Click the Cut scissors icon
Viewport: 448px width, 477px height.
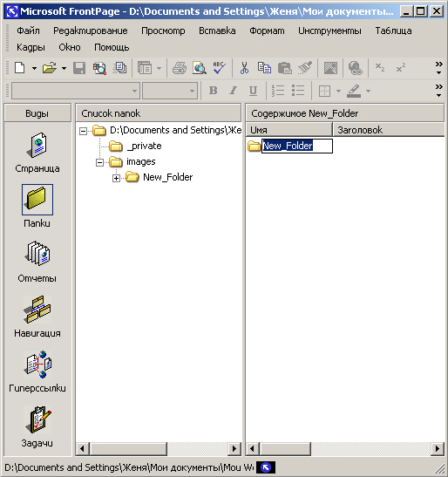(244, 68)
